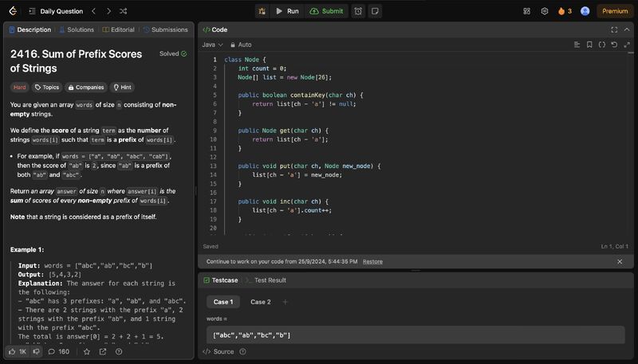
Task: Add a new test case plus icon
Action: coord(286,302)
